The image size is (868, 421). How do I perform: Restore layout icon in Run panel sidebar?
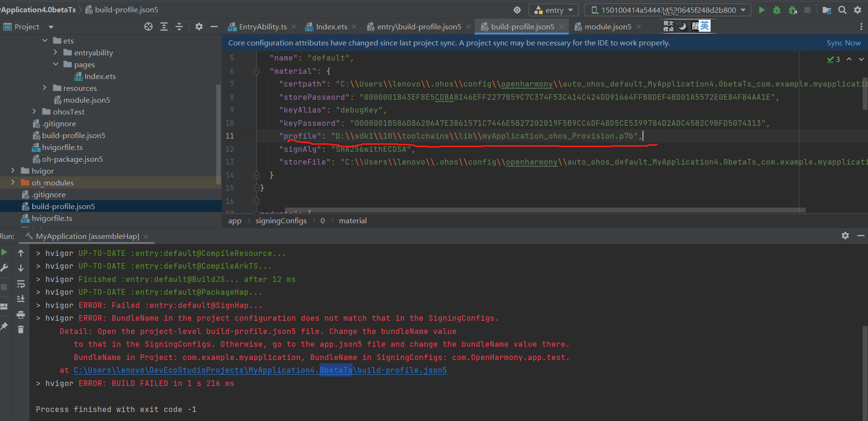pos(4,307)
